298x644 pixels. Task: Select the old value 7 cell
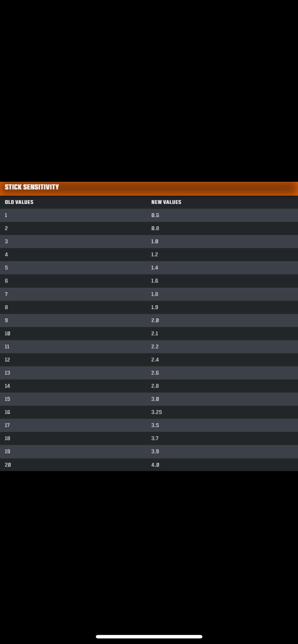coord(6,294)
